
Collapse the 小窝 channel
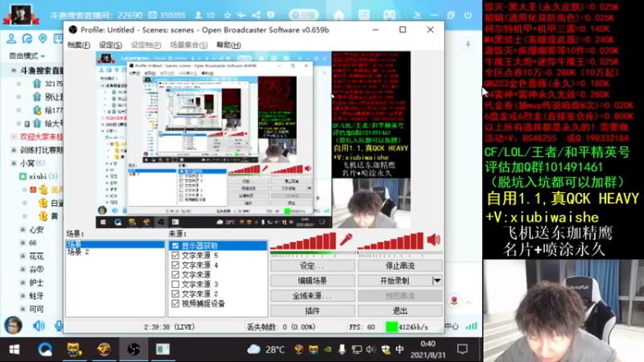[x=14, y=163]
